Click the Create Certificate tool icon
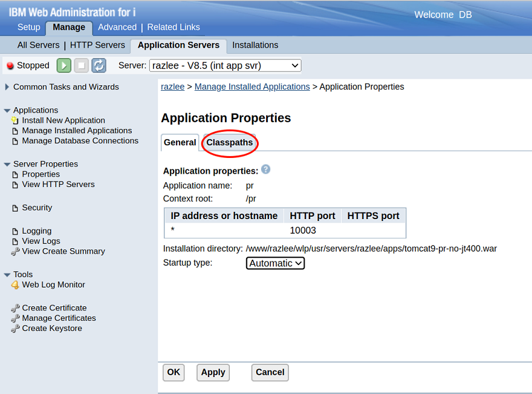This screenshot has width=532, height=394. [15, 308]
